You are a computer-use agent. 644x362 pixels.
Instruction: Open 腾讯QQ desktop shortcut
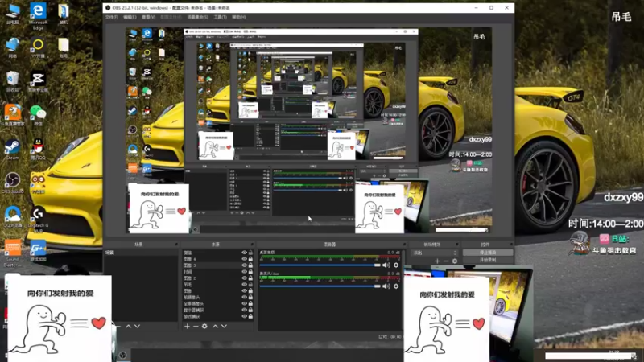(x=38, y=150)
